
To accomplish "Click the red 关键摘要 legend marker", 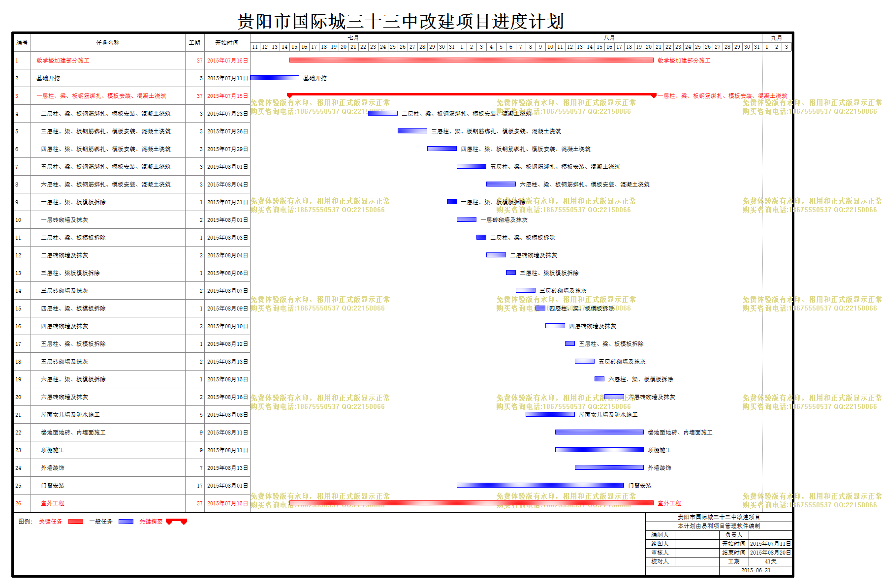I will click(177, 522).
